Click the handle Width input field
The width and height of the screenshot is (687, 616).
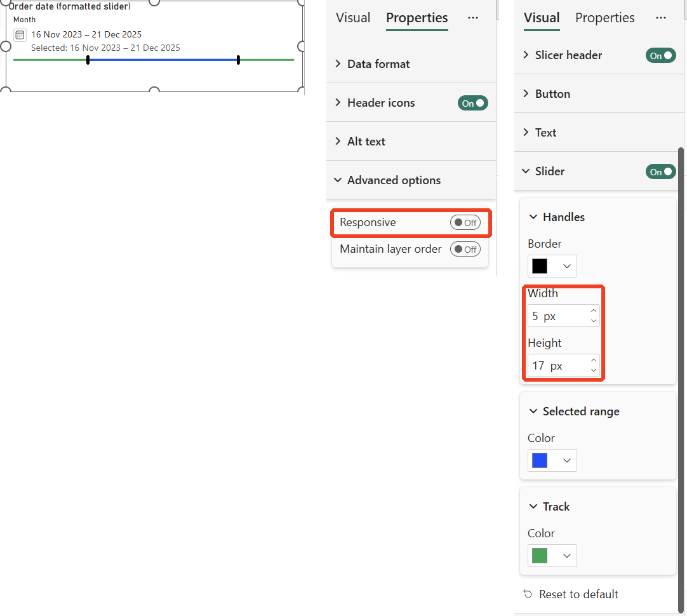point(559,316)
